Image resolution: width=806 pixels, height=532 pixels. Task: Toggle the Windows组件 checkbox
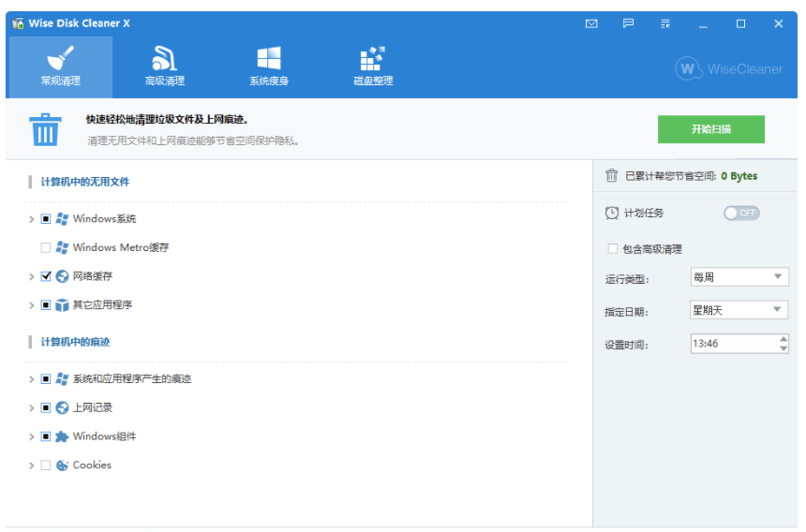click(46, 436)
